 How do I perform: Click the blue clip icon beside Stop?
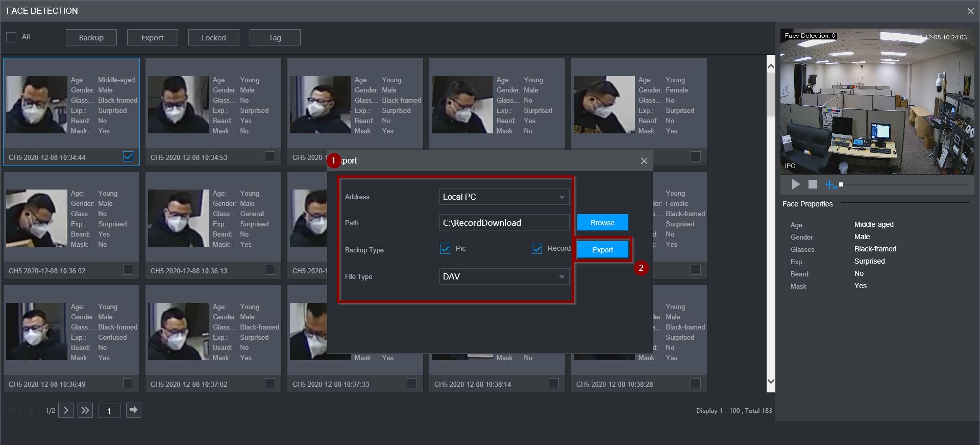point(831,184)
